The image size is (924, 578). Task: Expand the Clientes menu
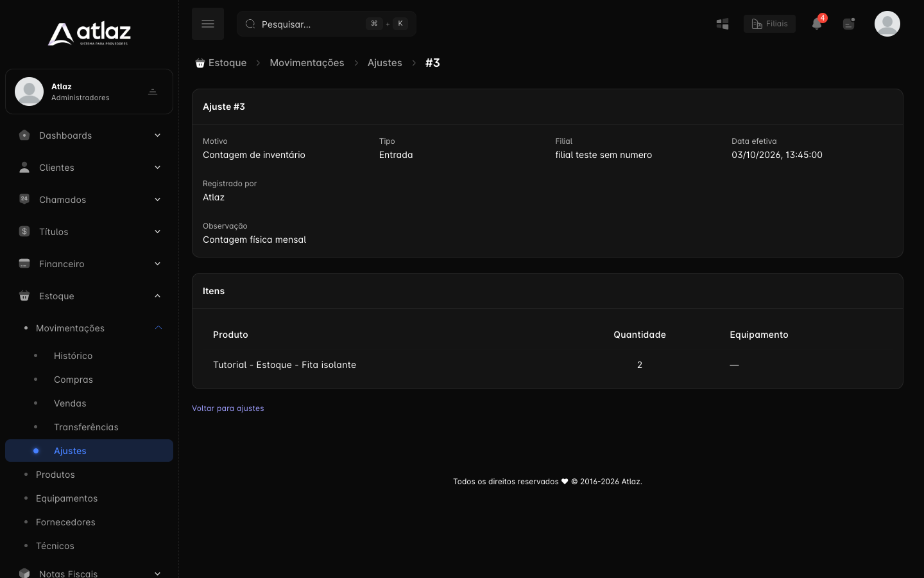(x=89, y=168)
